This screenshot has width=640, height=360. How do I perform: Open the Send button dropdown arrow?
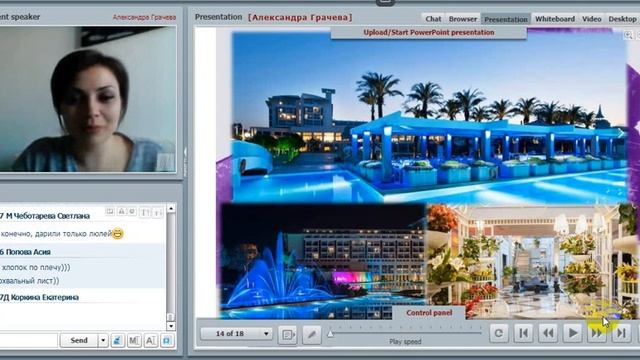click(103, 340)
